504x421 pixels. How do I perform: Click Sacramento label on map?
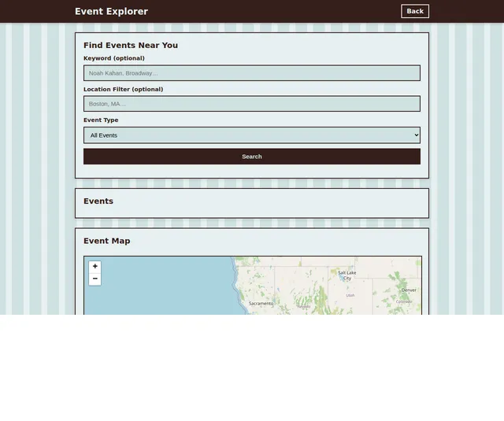[261, 303]
